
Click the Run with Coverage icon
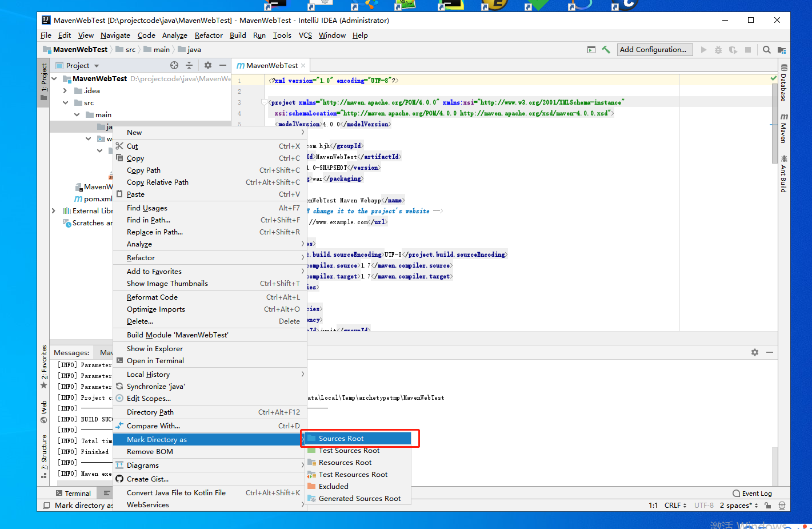pyautogui.click(x=733, y=50)
